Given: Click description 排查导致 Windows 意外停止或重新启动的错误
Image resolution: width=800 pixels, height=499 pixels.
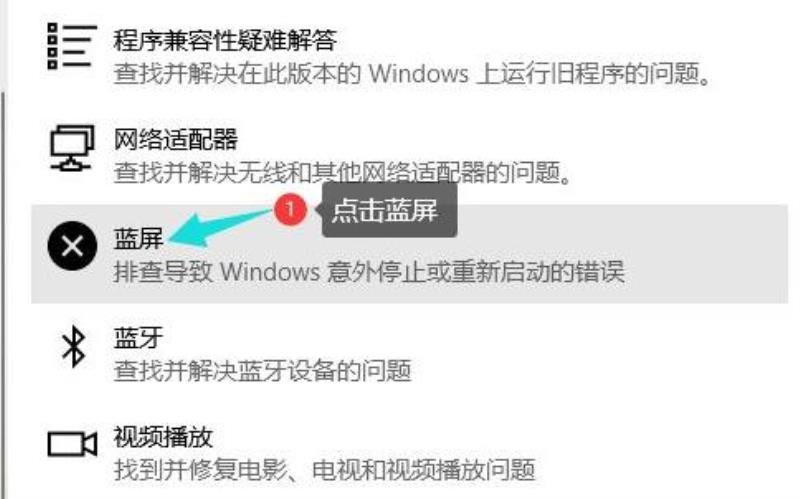Looking at the screenshot, I should (369, 271).
